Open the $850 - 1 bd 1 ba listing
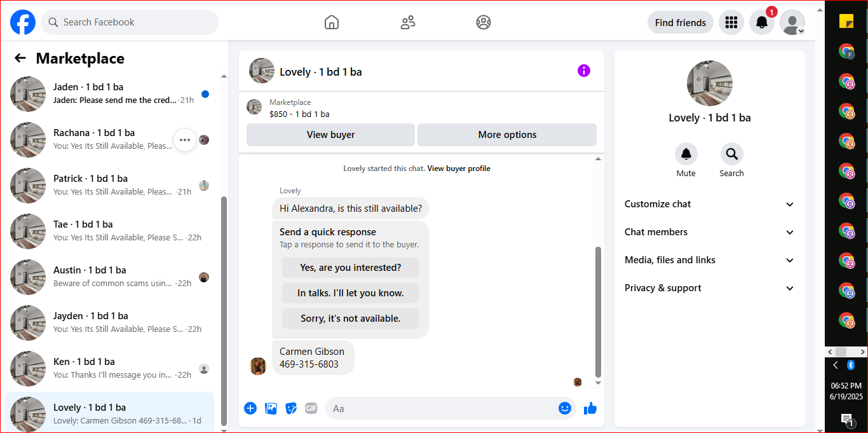Image resolution: width=868 pixels, height=433 pixels. pos(299,114)
